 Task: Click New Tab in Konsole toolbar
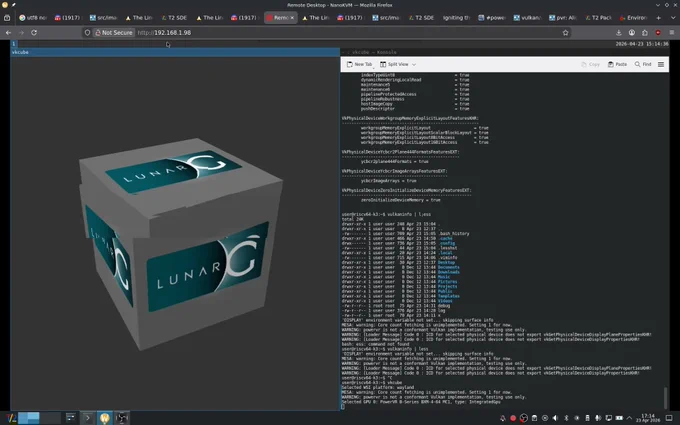coord(360,64)
